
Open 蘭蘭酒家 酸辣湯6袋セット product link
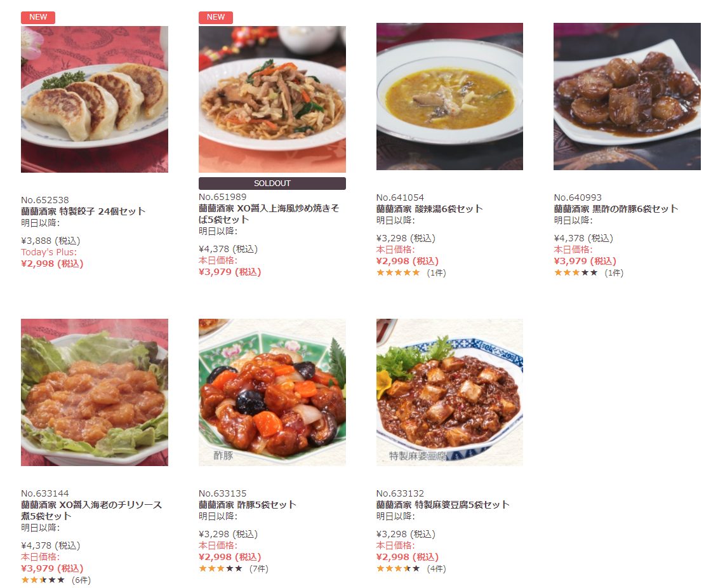429,209
